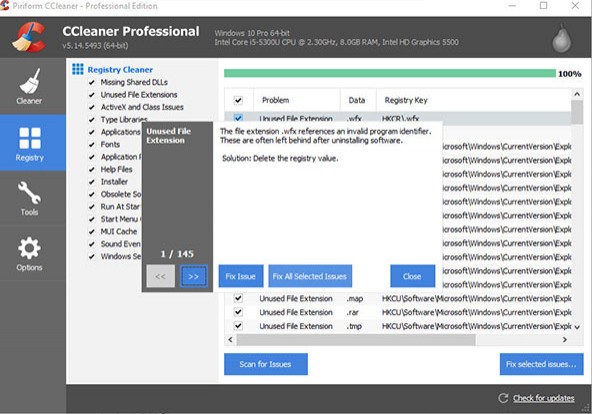Sort by the Problem column header
This screenshot has width=592, height=414.
(x=297, y=100)
